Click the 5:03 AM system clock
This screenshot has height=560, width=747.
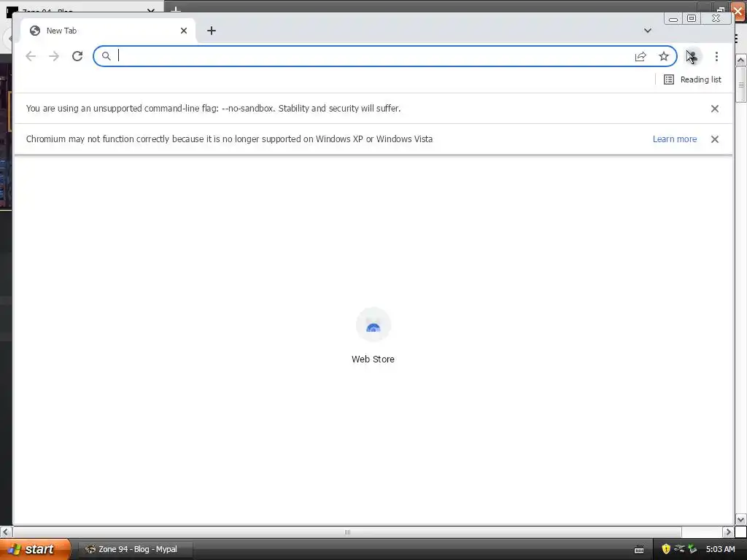pyautogui.click(x=720, y=549)
